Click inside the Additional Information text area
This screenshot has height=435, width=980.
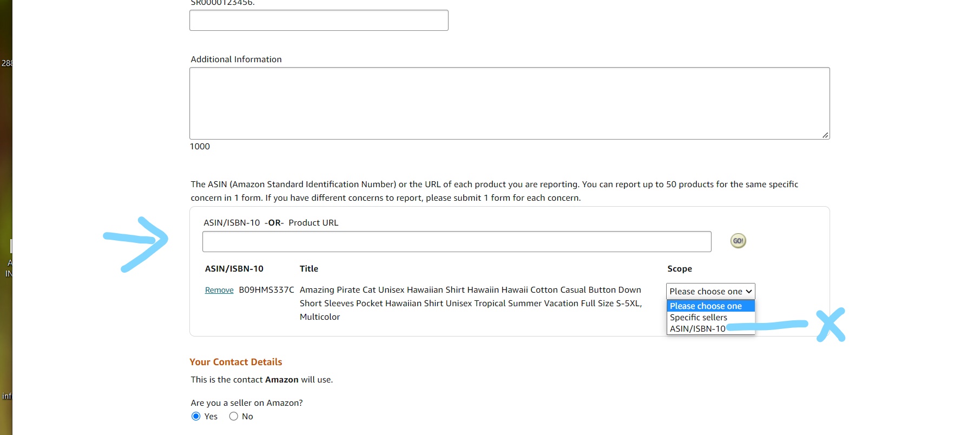509,103
